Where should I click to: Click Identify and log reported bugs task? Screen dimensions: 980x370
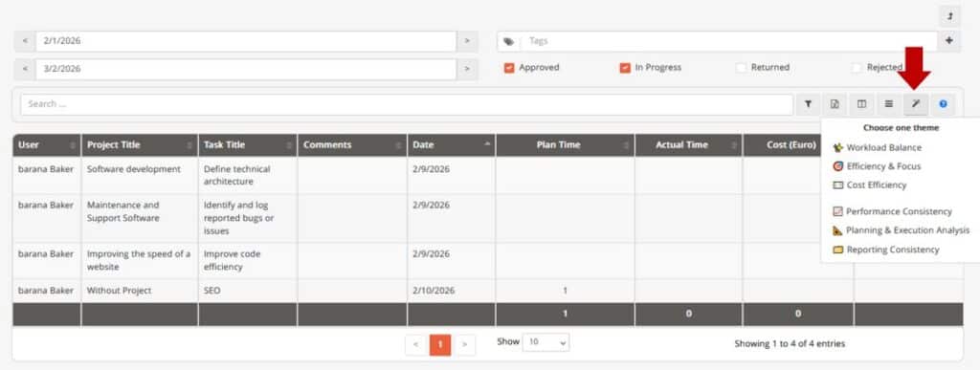[248, 218]
